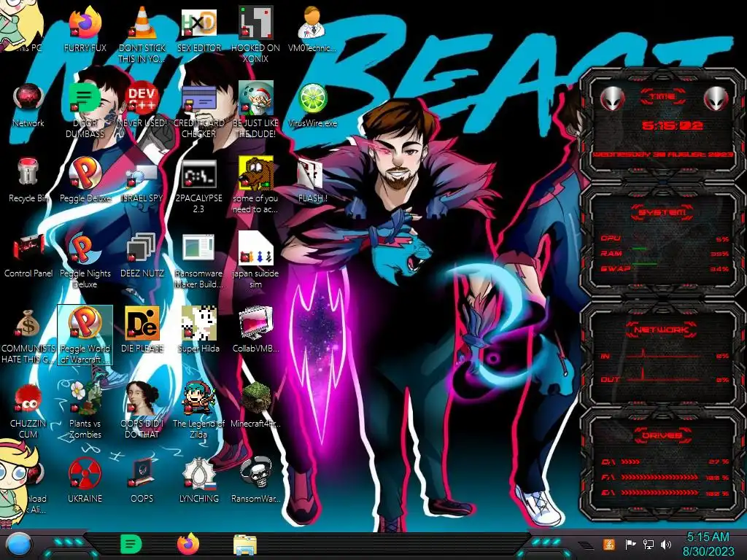Click the NETWORK gadget panel header

pyautogui.click(x=662, y=329)
